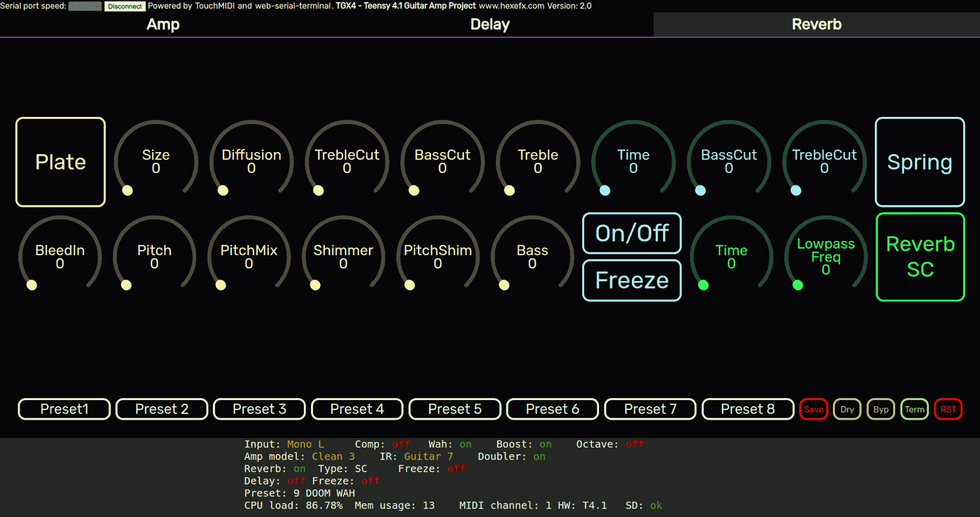
Task: Select the Reverb tab
Action: coord(817,24)
